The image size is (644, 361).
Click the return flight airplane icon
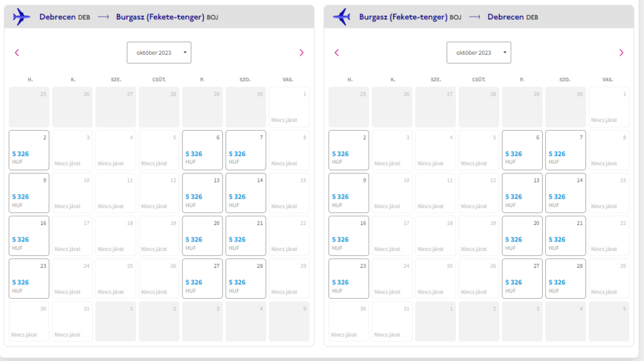[341, 17]
